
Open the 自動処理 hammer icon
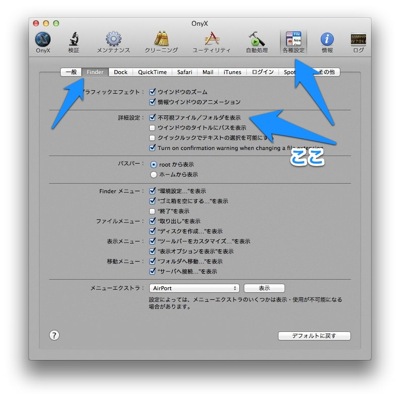click(257, 42)
